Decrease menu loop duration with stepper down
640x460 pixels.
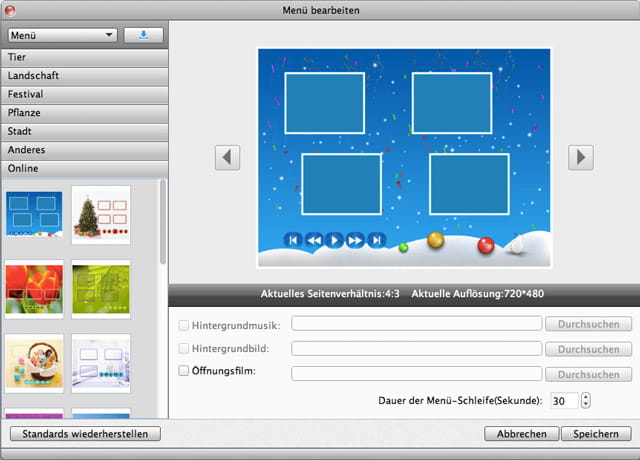[x=586, y=404]
